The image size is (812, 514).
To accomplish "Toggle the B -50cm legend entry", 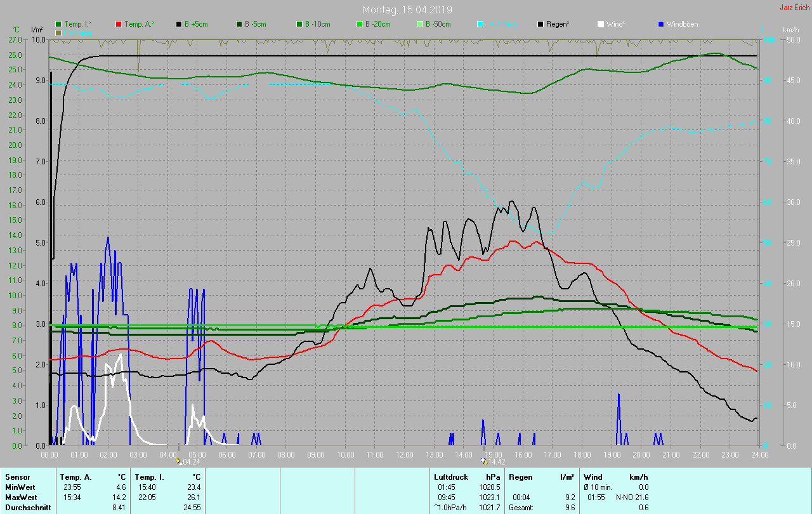I will pyautogui.click(x=419, y=24).
